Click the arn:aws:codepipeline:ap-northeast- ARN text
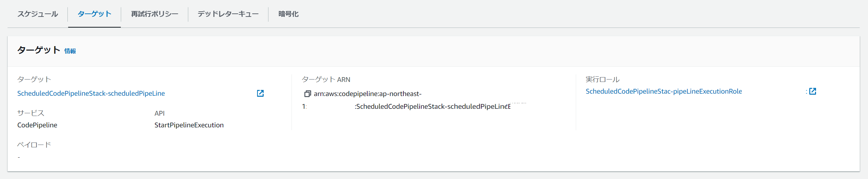This screenshot has width=868, height=179. point(367,94)
